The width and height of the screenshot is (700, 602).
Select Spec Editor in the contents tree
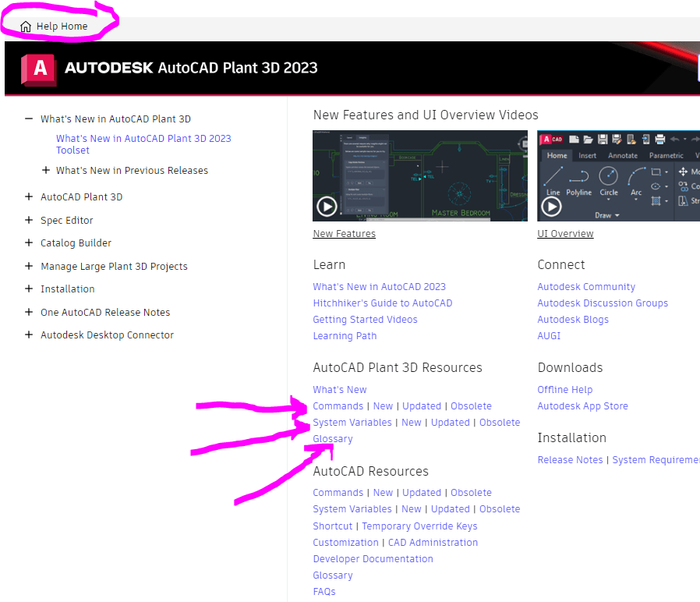pyautogui.click(x=66, y=220)
